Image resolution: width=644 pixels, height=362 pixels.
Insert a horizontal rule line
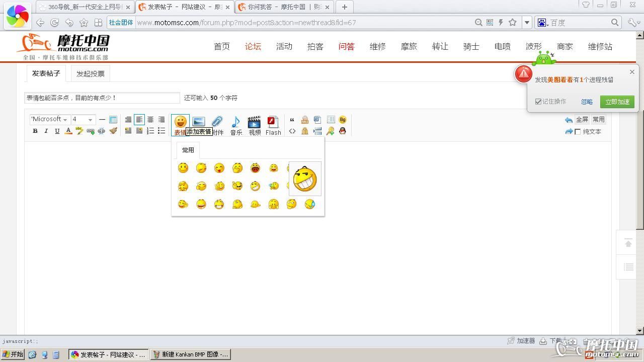point(102,119)
